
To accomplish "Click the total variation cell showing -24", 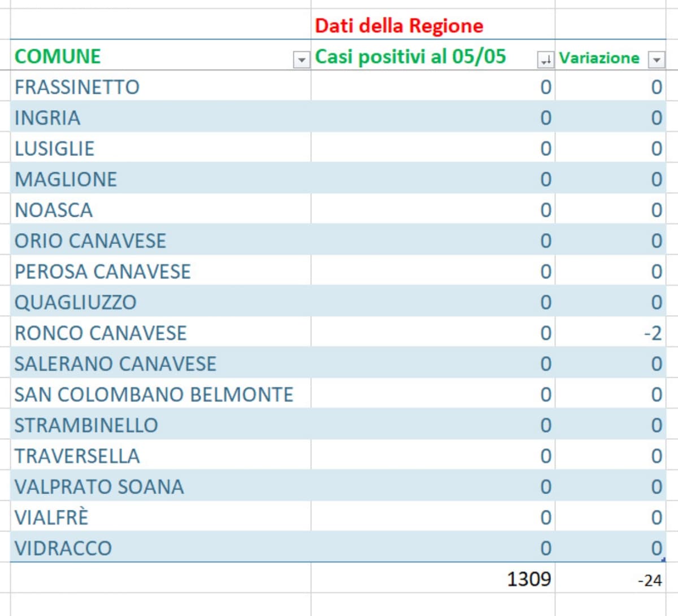I will 649,580.
